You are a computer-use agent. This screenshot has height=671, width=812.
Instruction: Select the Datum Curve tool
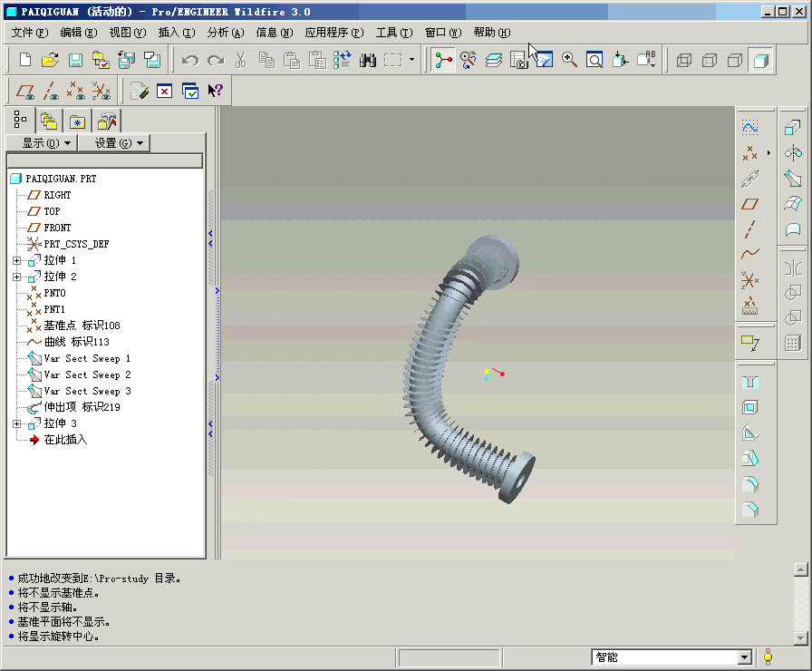click(x=749, y=255)
